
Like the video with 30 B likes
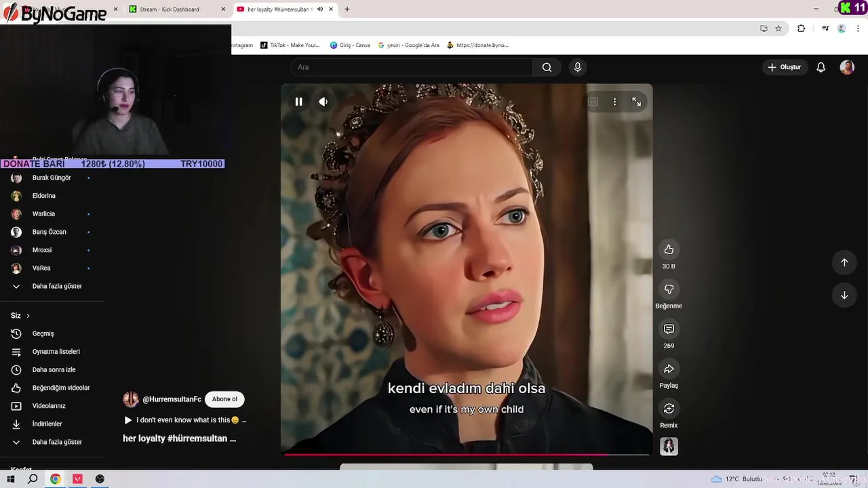669,249
